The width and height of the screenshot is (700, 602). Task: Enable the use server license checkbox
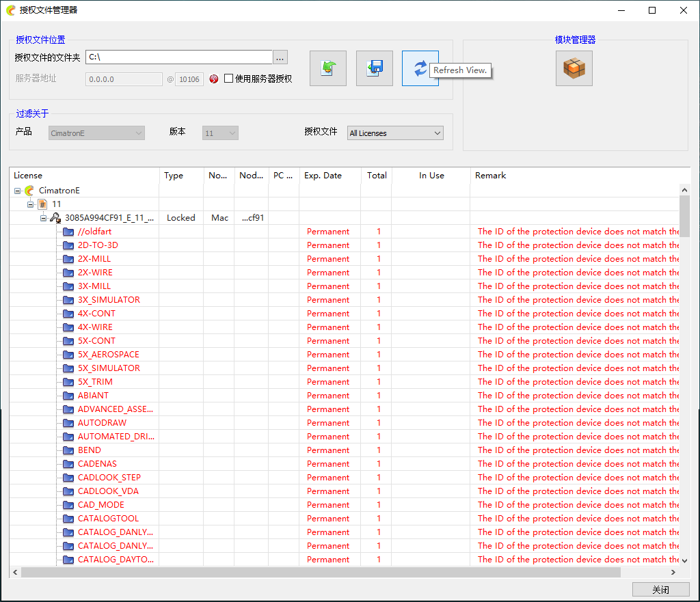click(x=228, y=79)
